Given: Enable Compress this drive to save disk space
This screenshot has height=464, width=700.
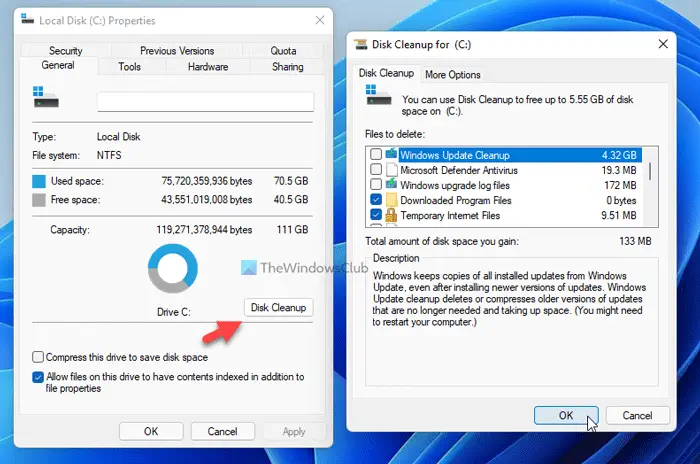Looking at the screenshot, I should pos(38,357).
